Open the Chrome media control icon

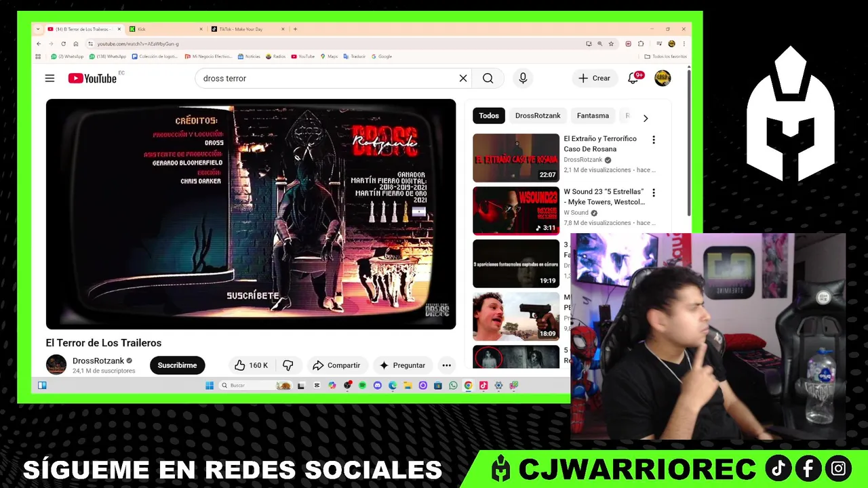[659, 44]
